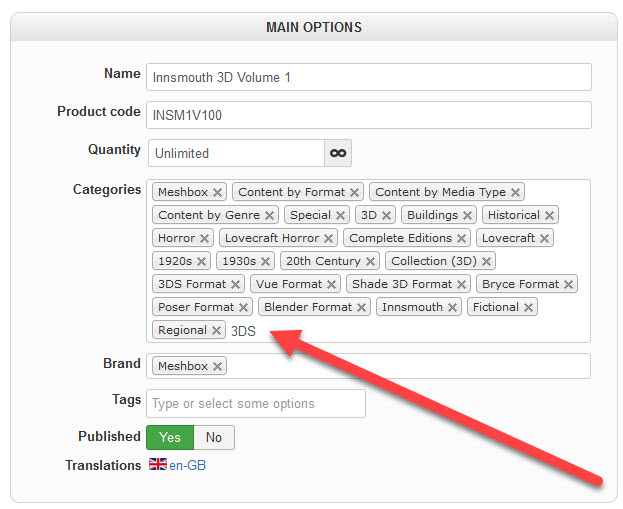Set Published to Yes
Image resolution: width=623 pixels, height=509 pixels.
[170, 437]
